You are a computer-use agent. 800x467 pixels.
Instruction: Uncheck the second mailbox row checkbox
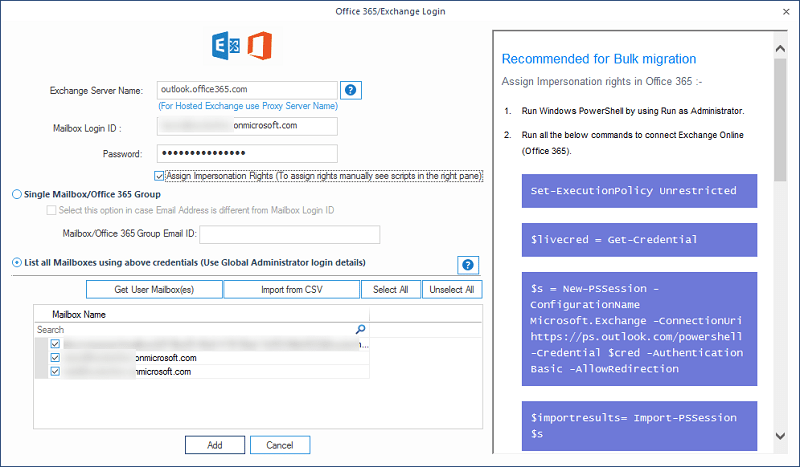tap(55, 358)
